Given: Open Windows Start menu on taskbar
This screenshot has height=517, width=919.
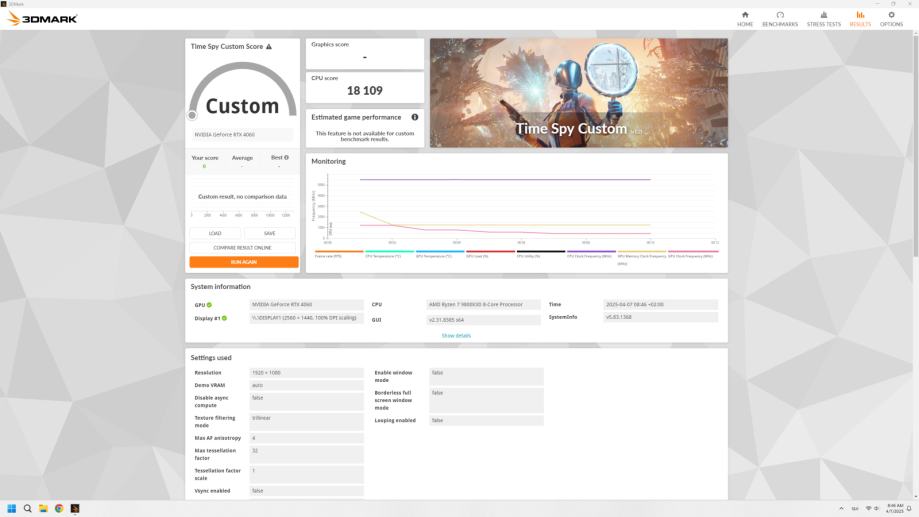Looking at the screenshot, I should [13, 508].
